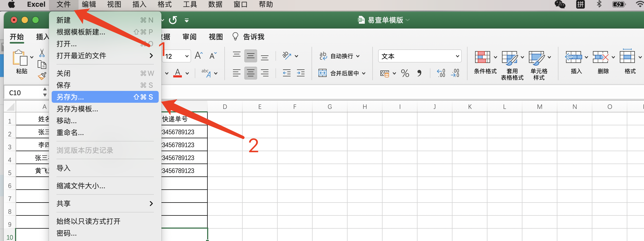Screen dimensions: 644x241
Task: Click the Wrap Text 自动换行 button
Action: pyautogui.click(x=336, y=56)
